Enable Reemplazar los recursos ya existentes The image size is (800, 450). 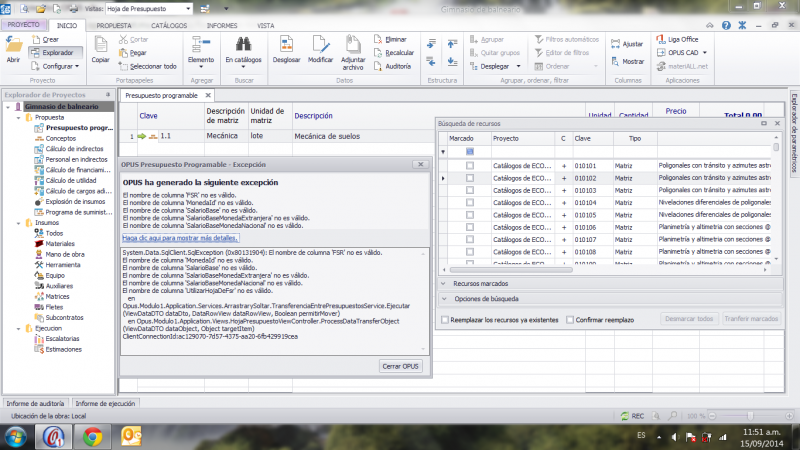(x=444, y=320)
